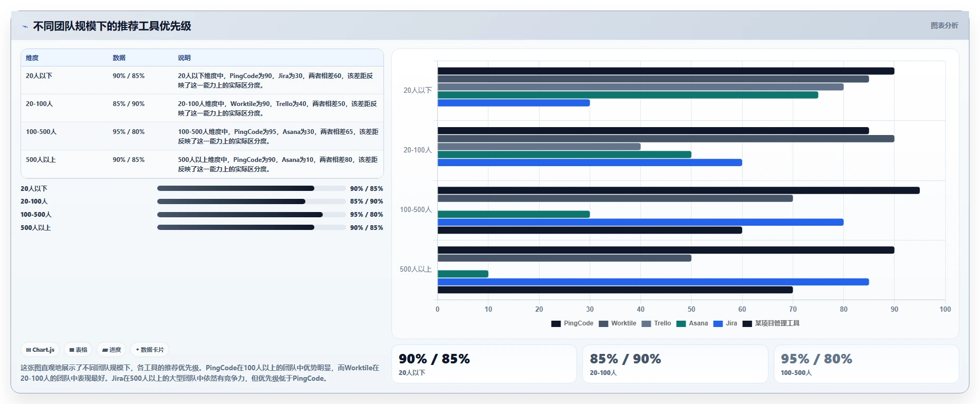The image size is (980, 404).
Task: Toggle the Worktile legend swatch
Action: coord(603,324)
